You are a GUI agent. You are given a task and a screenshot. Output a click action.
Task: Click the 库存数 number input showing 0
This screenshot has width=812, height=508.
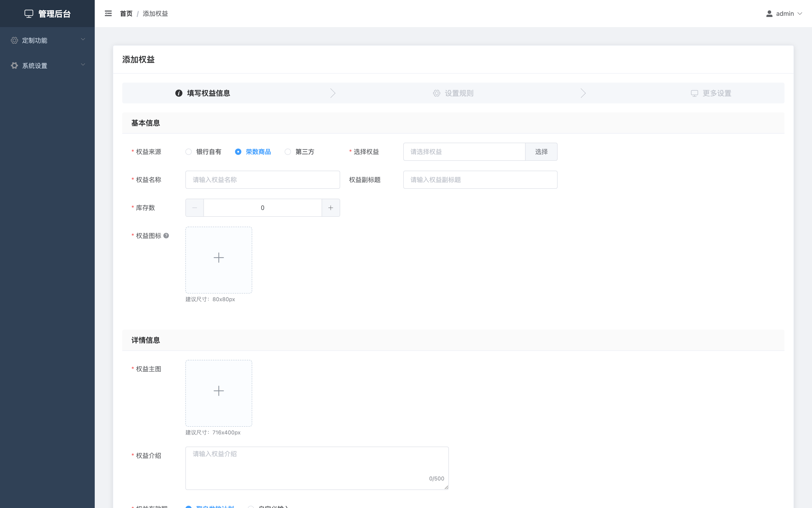263,208
